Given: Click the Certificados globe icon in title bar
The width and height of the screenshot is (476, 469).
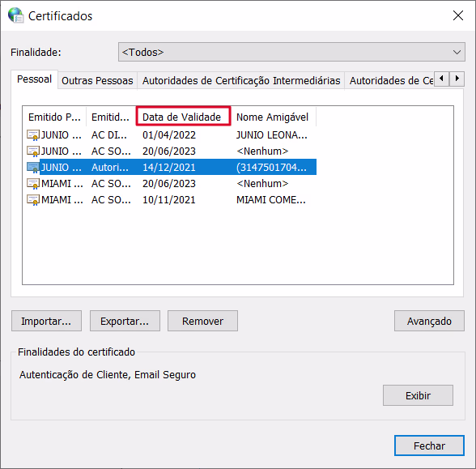Looking at the screenshot, I should point(16,15).
